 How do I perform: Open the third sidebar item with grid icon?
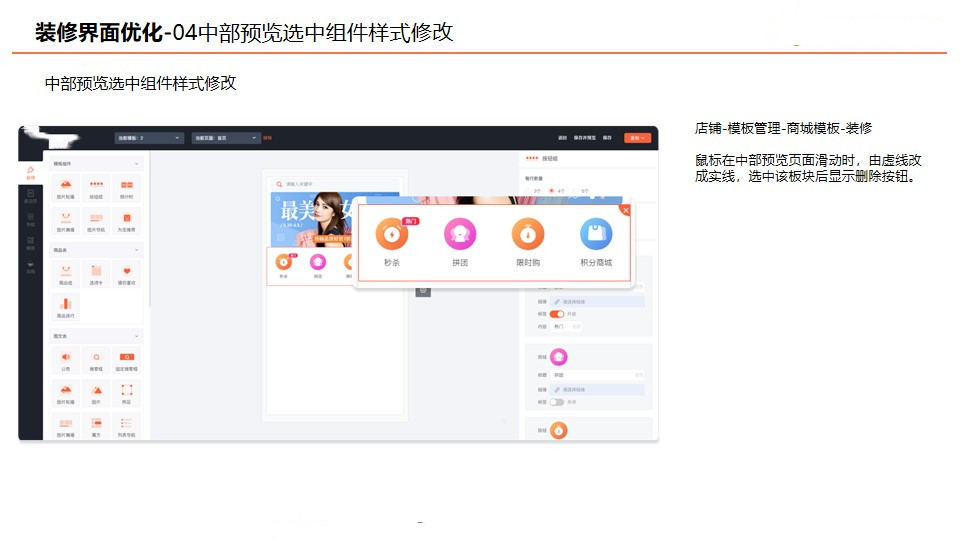(x=30, y=219)
